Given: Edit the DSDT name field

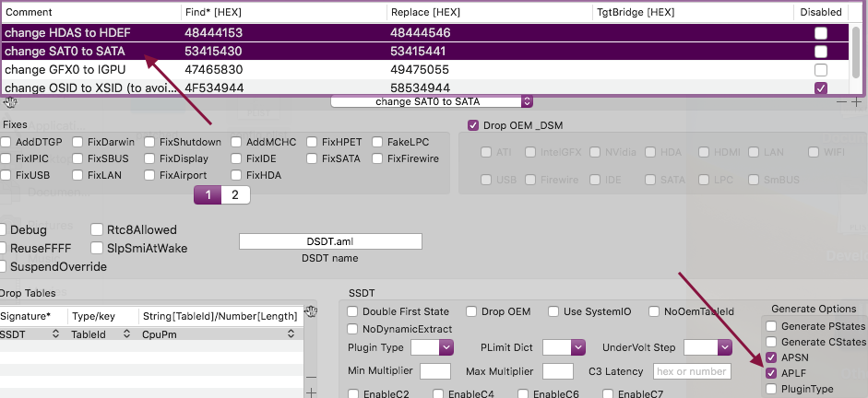Looking at the screenshot, I should (330, 241).
